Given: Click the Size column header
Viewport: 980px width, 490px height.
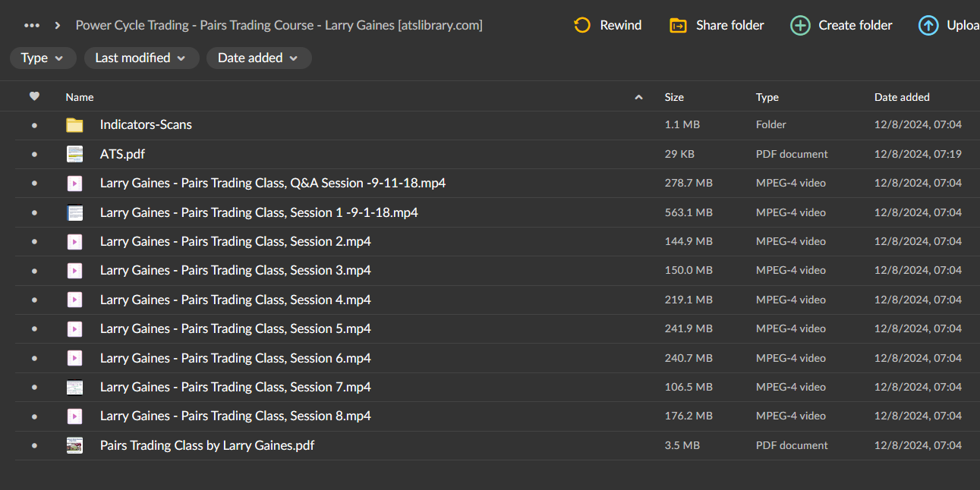Looking at the screenshot, I should coord(674,97).
